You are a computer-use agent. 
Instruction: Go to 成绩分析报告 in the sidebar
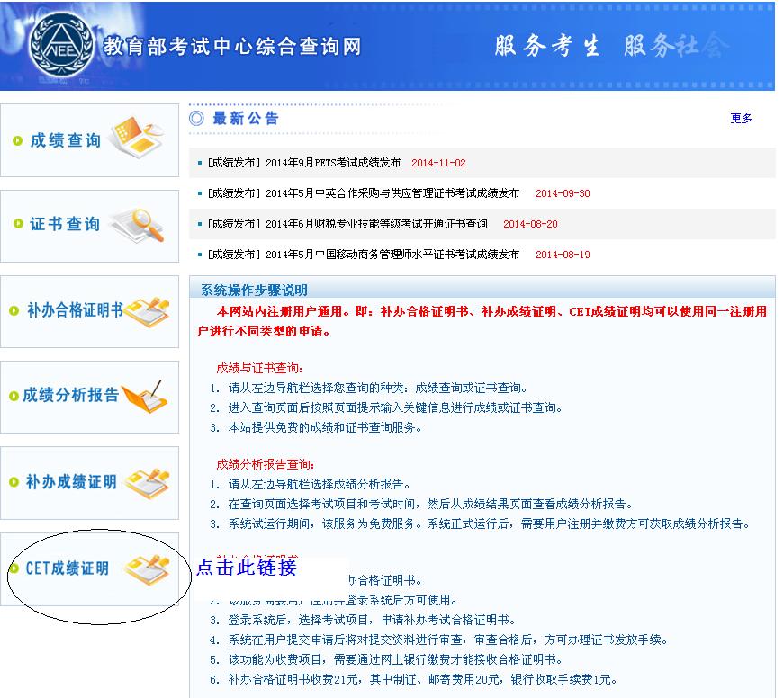(x=89, y=398)
